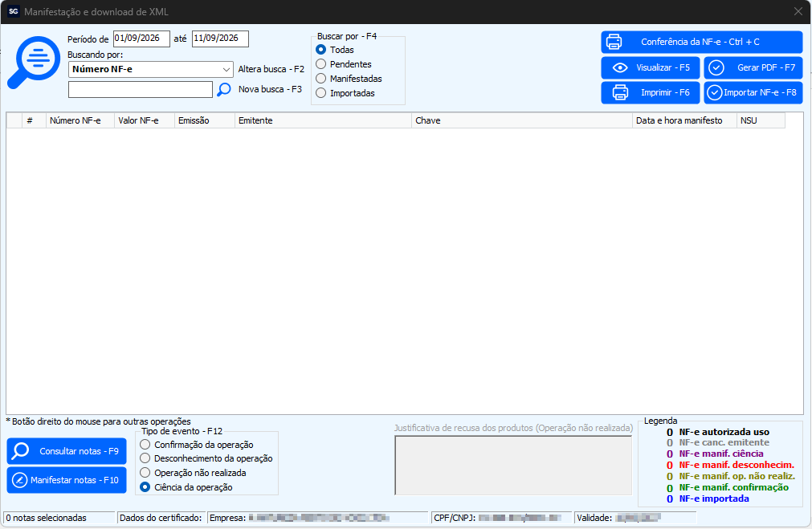Focus the period start date field
This screenshot has width=812, height=529.
[x=141, y=39]
